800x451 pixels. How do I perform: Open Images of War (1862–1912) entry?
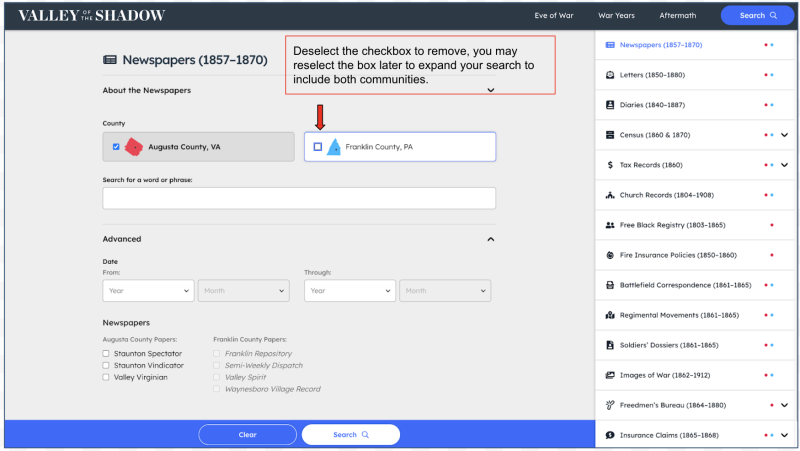(665, 375)
